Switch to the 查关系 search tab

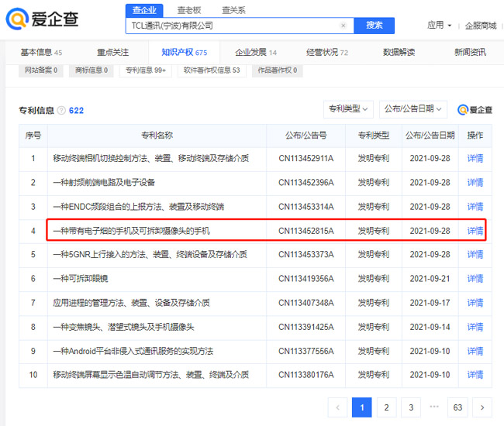(233, 10)
